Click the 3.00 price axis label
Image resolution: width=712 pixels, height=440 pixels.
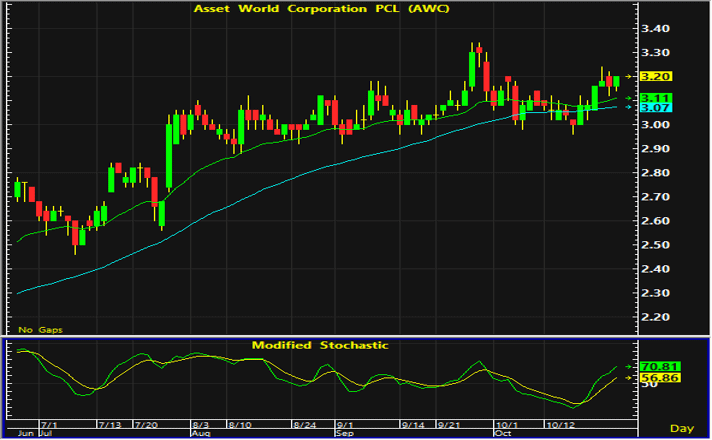pyautogui.click(x=655, y=125)
